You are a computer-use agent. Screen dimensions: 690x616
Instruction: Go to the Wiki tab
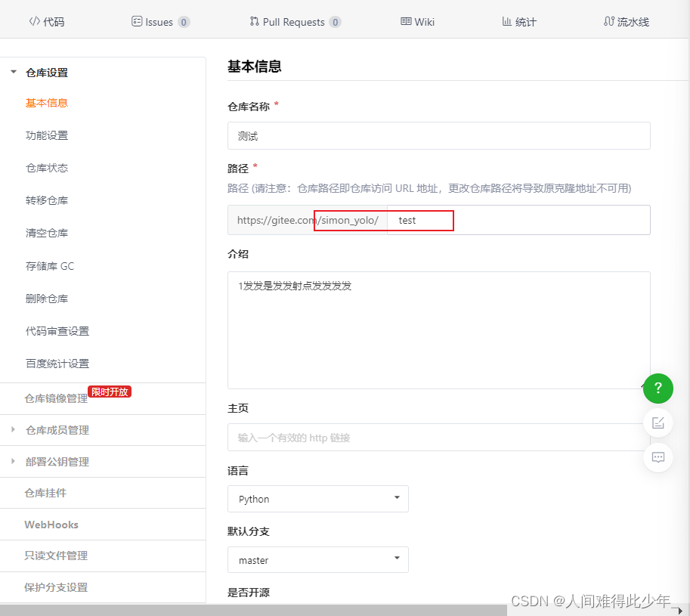[x=417, y=22]
